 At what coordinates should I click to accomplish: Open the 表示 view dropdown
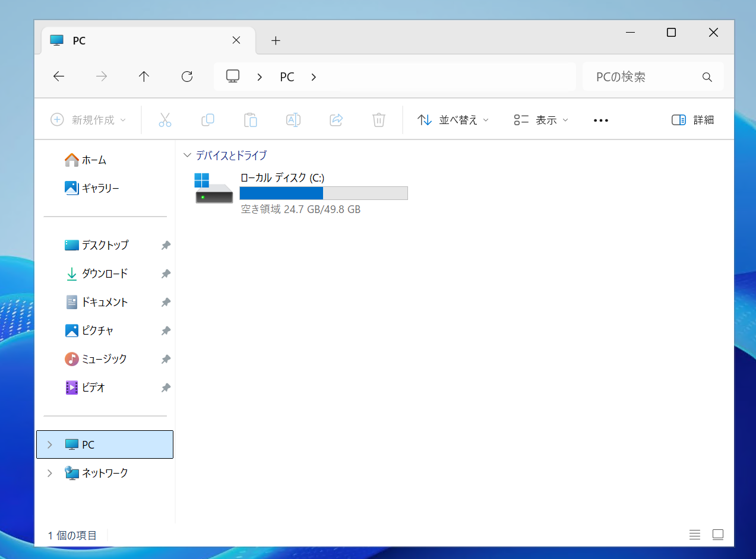pos(541,120)
